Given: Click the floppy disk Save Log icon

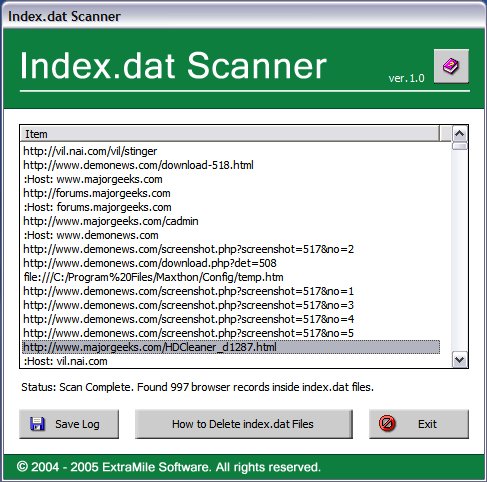Looking at the screenshot, I should coord(37,424).
